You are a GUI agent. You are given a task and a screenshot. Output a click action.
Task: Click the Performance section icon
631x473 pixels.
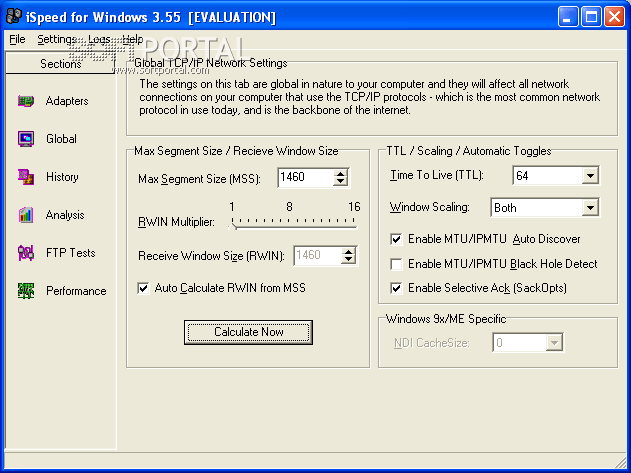[x=26, y=291]
